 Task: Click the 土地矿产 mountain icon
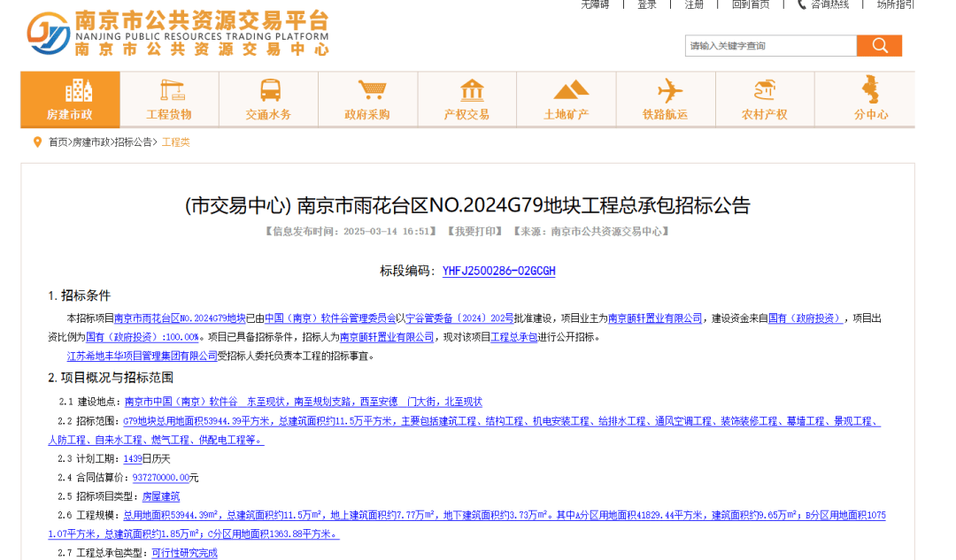click(571, 90)
